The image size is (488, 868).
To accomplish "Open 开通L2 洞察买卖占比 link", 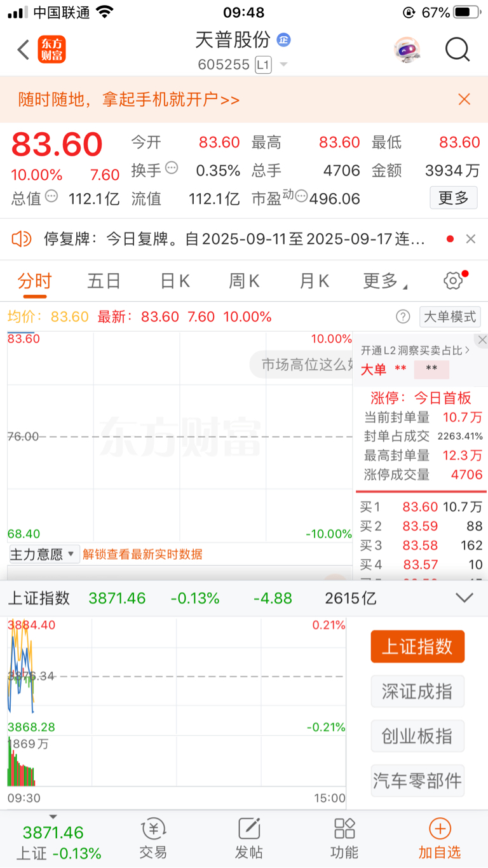I will (416, 350).
